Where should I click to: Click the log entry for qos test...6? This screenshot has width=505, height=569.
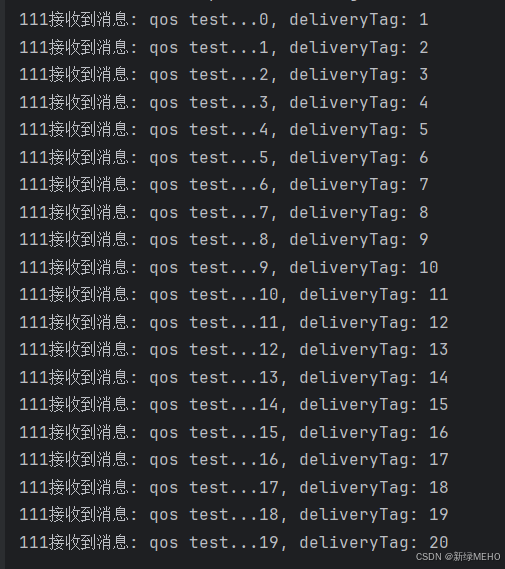tap(224, 185)
